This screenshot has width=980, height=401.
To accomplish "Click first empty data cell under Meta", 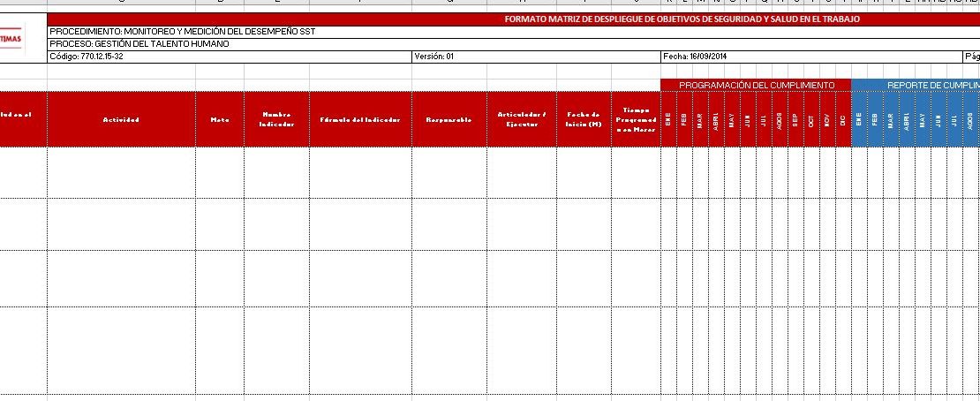I will coord(220,172).
